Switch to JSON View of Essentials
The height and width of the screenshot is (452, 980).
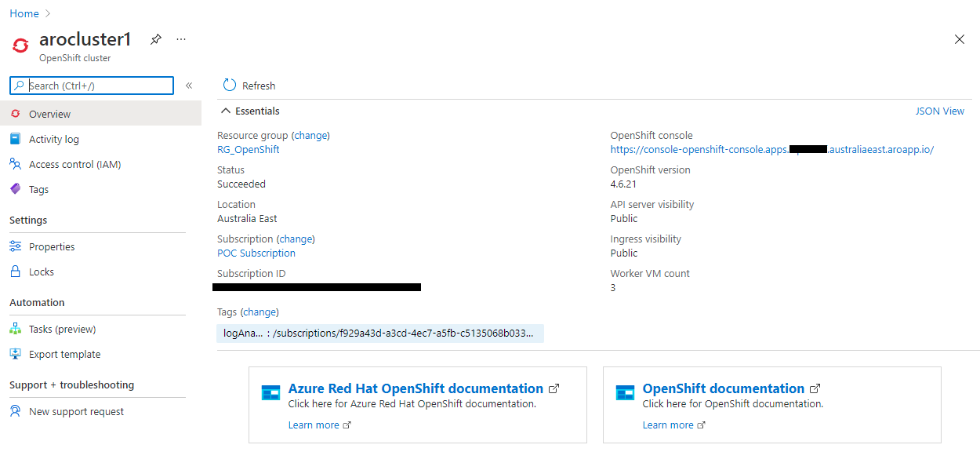(x=939, y=110)
